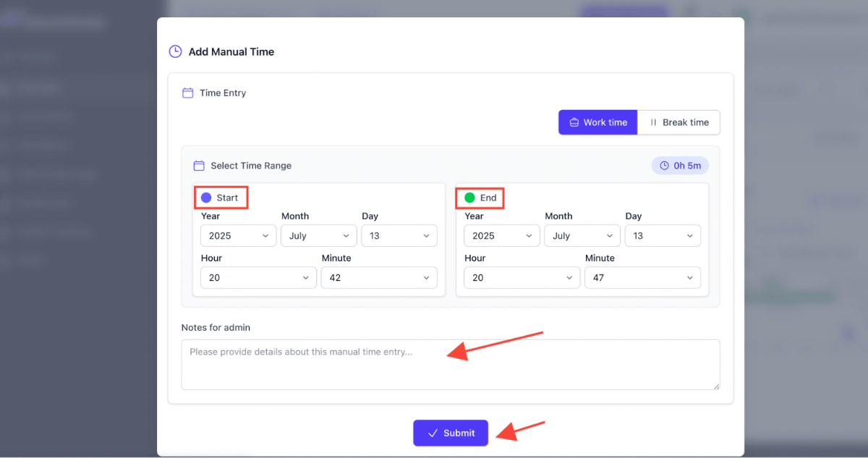
Task: Open the End Hour dropdown showing 20
Action: [522, 277]
